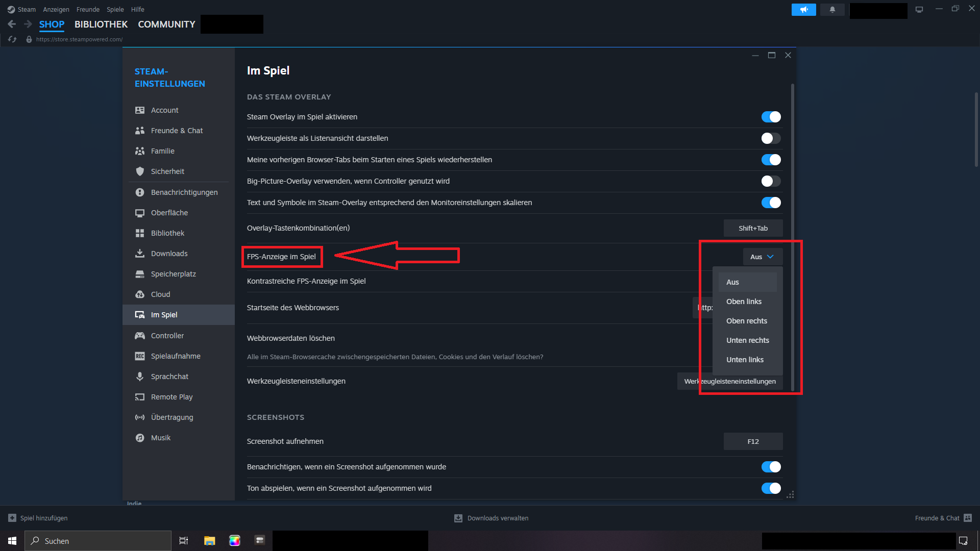This screenshot has width=980, height=551.
Task: Click the Cloud settings icon
Action: (x=140, y=294)
